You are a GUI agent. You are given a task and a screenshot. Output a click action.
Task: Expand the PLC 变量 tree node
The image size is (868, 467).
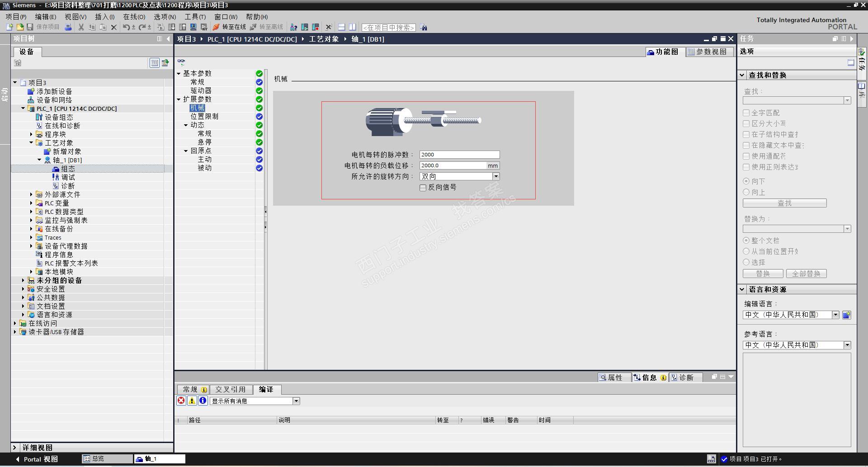[x=31, y=203]
